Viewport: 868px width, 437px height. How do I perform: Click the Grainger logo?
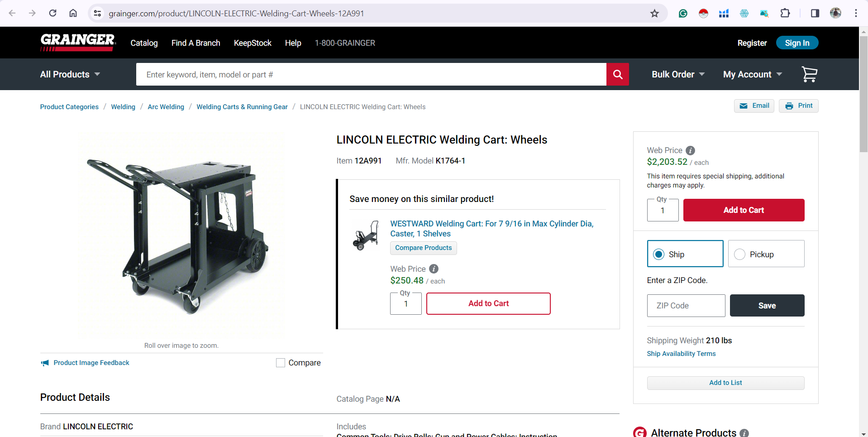pos(78,43)
